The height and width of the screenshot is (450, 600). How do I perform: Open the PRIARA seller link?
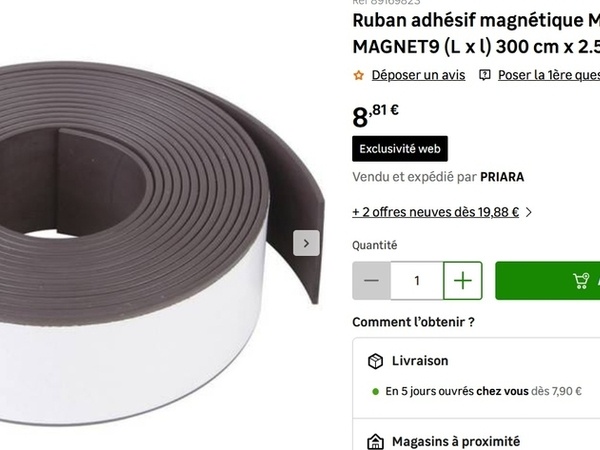pyautogui.click(x=502, y=177)
